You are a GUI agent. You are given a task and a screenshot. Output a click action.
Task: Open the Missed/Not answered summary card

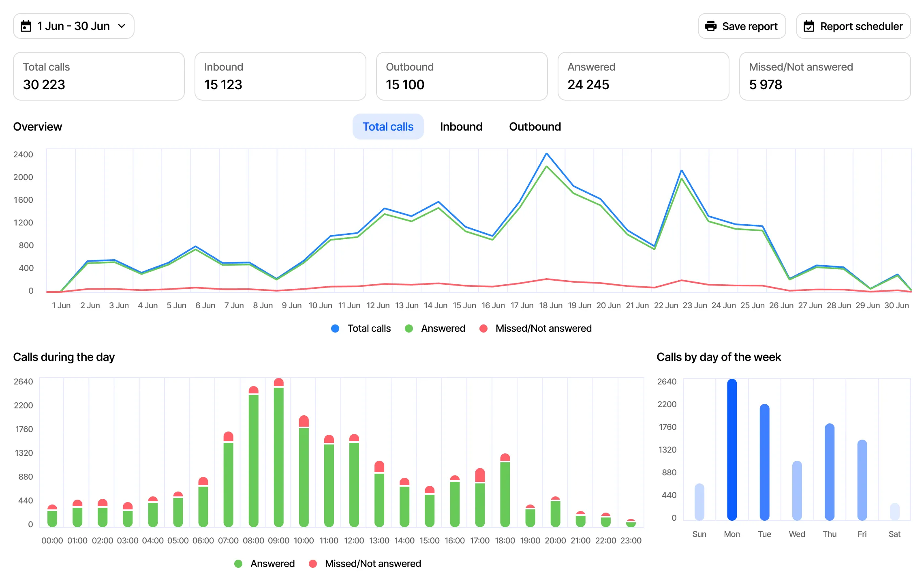pos(825,76)
